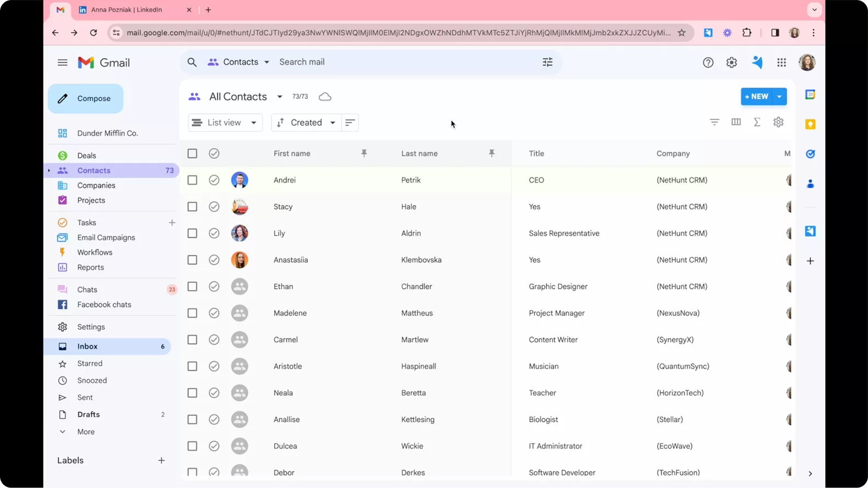Screen dimensions: 868x488
Task: Add a new task with plus icon
Action: [x=172, y=223]
